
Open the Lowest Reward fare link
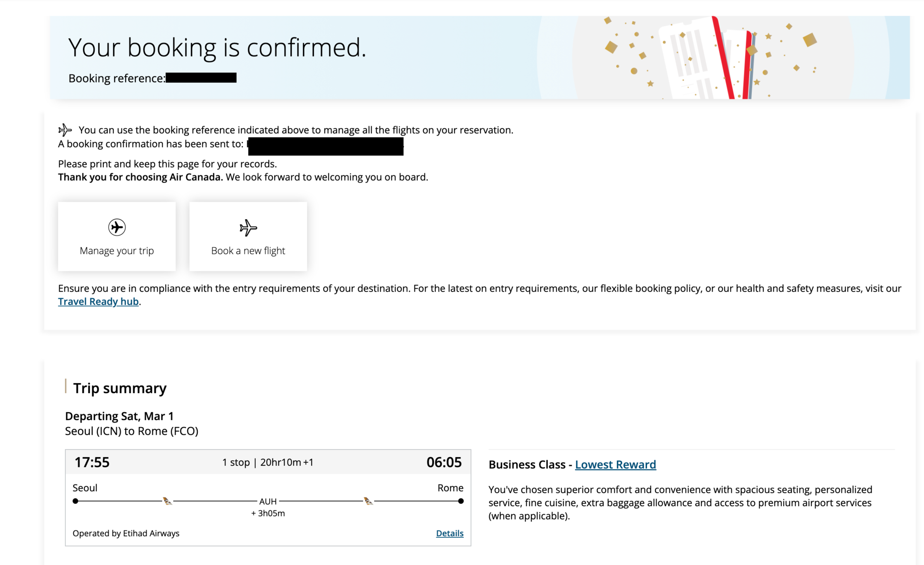click(x=616, y=465)
